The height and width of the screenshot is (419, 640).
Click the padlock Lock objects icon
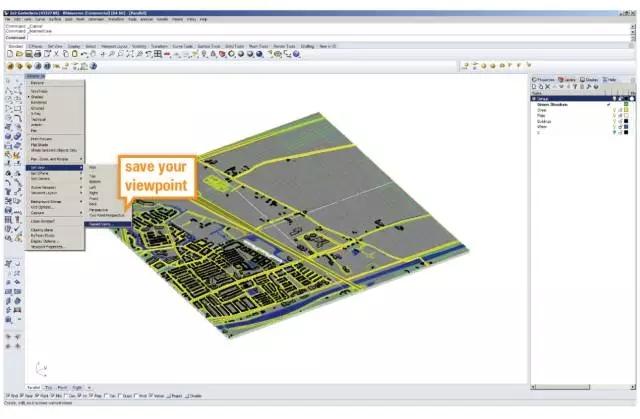[213, 54]
